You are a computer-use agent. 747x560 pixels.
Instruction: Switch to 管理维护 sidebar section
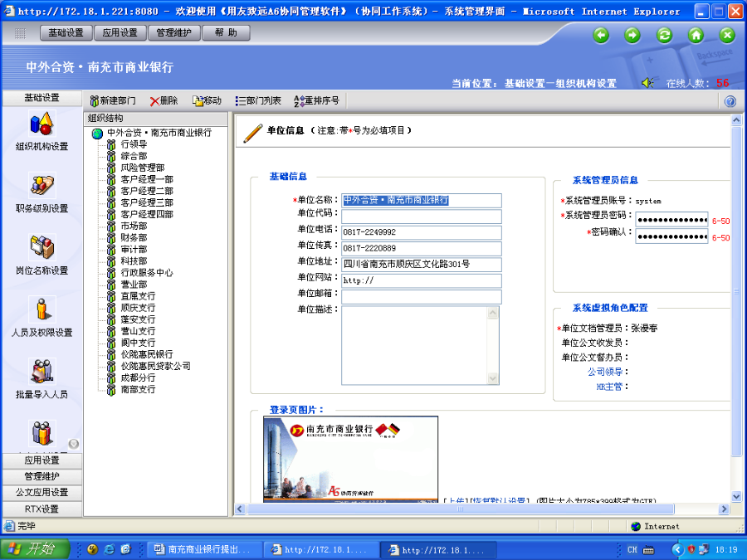[42, 476]
